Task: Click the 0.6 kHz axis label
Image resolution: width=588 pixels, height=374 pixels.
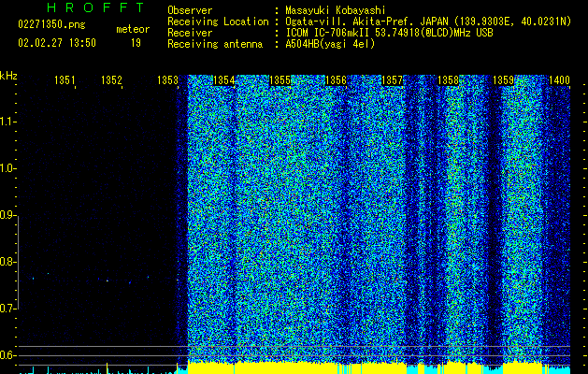Action: tap(7, 355)
